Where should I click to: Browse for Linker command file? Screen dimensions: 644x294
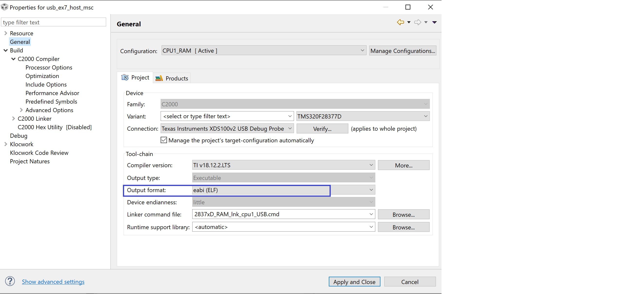pyautogui.click(x=404, y=214)
